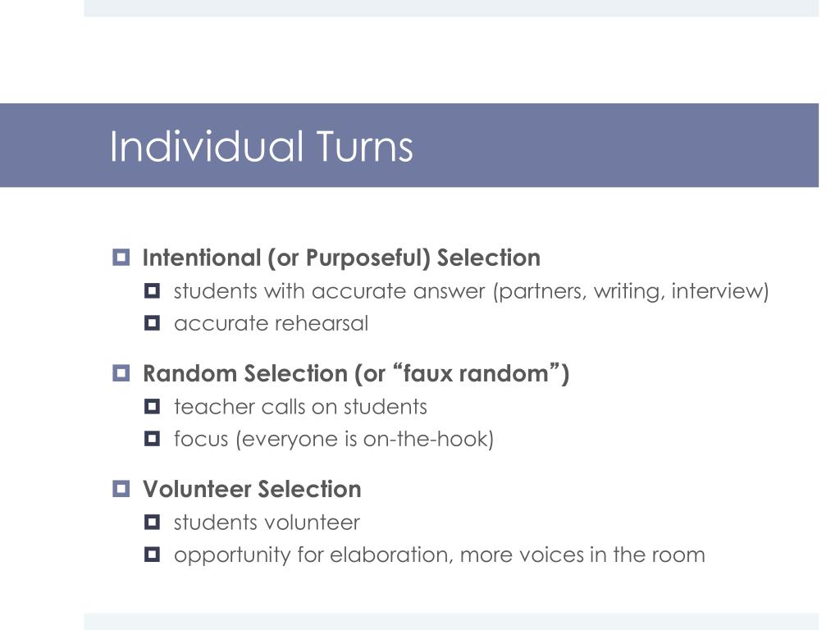Click the 'accurate rehearsal' text line
Image resolution: width=840 pixels, height=630 pixels.
coord(271,323)
